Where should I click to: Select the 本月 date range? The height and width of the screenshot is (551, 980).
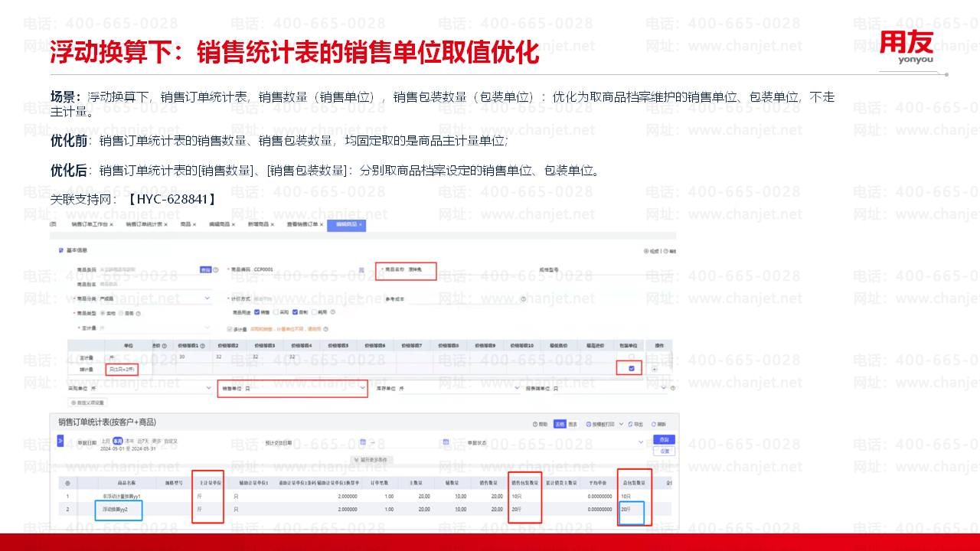point(118,441)
